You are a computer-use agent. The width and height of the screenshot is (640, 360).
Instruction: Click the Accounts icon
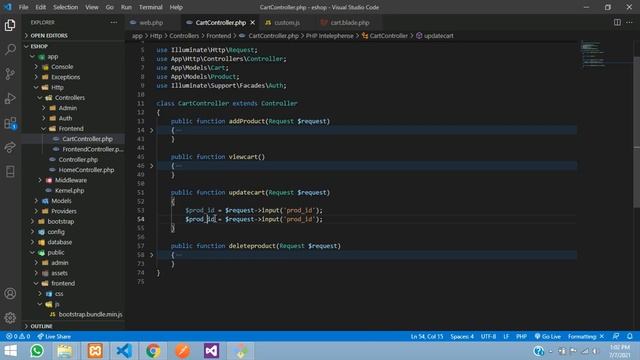pos(10,293)
